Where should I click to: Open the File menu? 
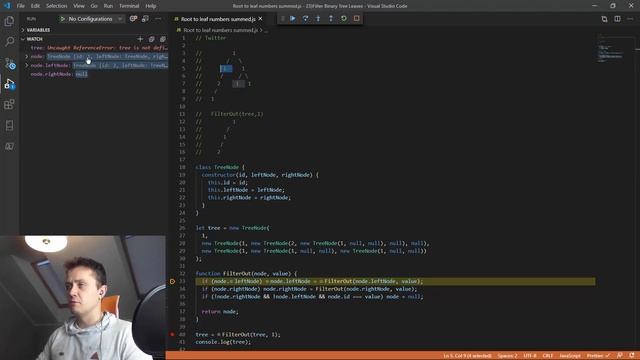point(20,6)
